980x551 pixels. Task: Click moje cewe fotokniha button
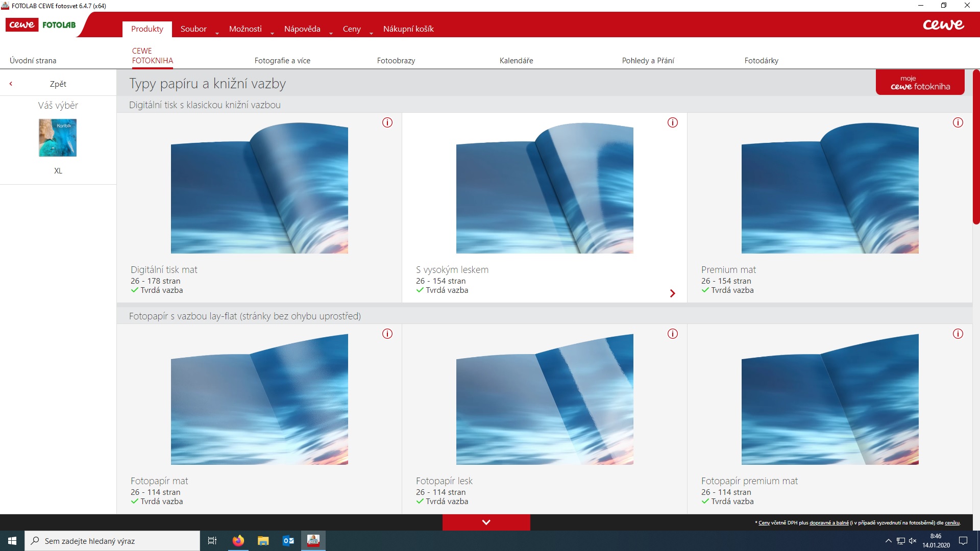pyautogui.click(x=920, y=82)
